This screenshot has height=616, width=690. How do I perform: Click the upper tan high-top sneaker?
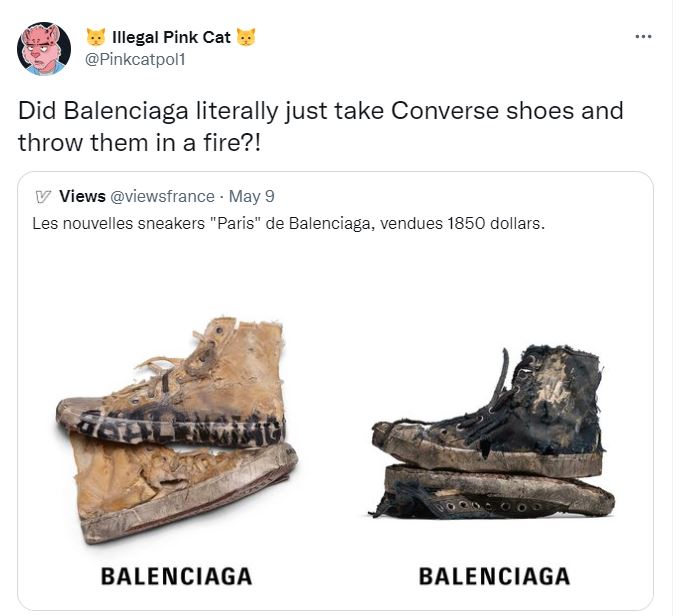coord(174,382)
